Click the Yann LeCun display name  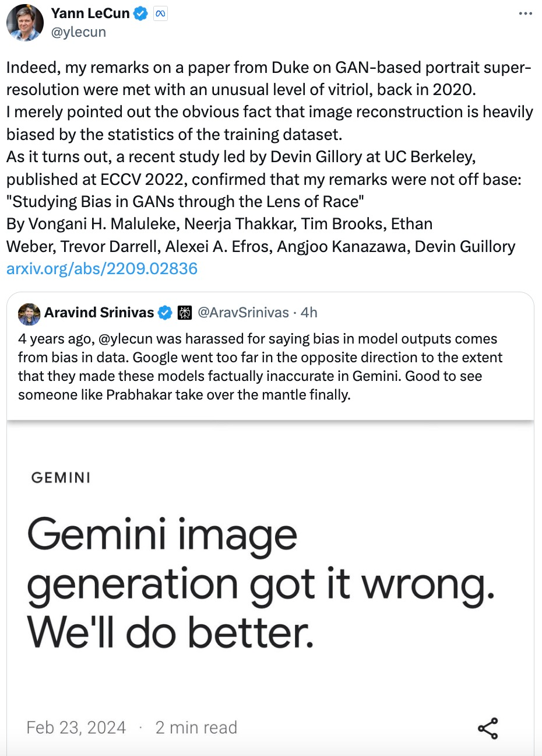(90, 13)
